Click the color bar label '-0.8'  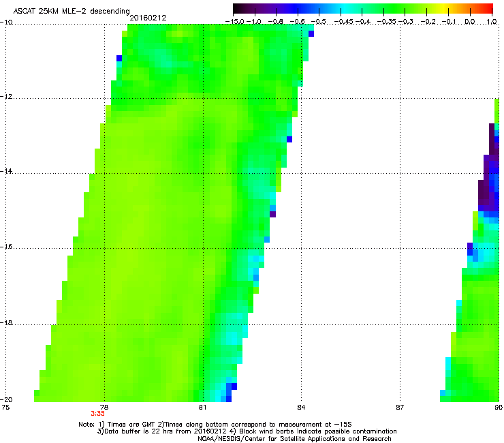coord(276,22)
